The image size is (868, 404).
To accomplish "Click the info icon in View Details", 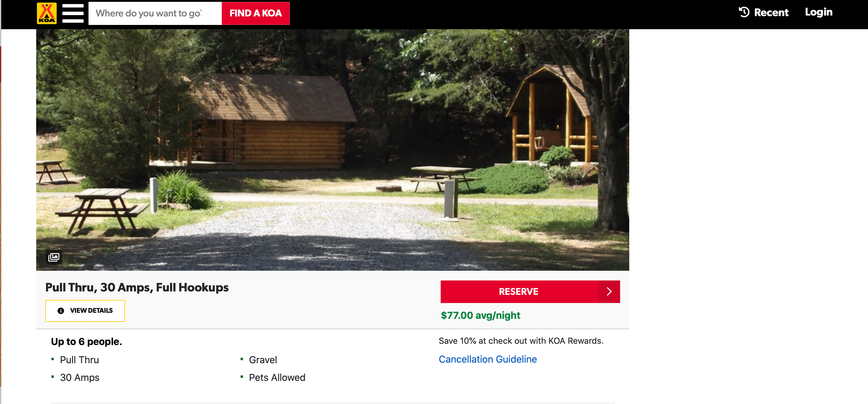I will 61,311.
